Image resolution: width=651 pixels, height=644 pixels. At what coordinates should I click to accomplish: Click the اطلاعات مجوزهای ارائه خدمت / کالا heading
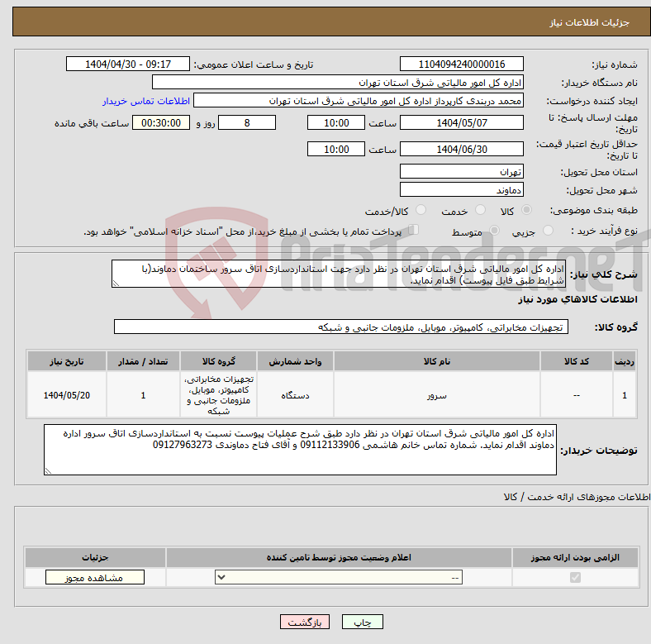click(577, 497)
